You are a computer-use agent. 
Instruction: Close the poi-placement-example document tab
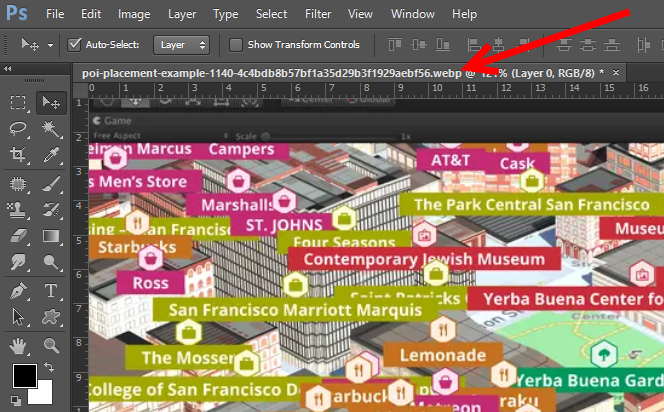(x=616, y=73)
